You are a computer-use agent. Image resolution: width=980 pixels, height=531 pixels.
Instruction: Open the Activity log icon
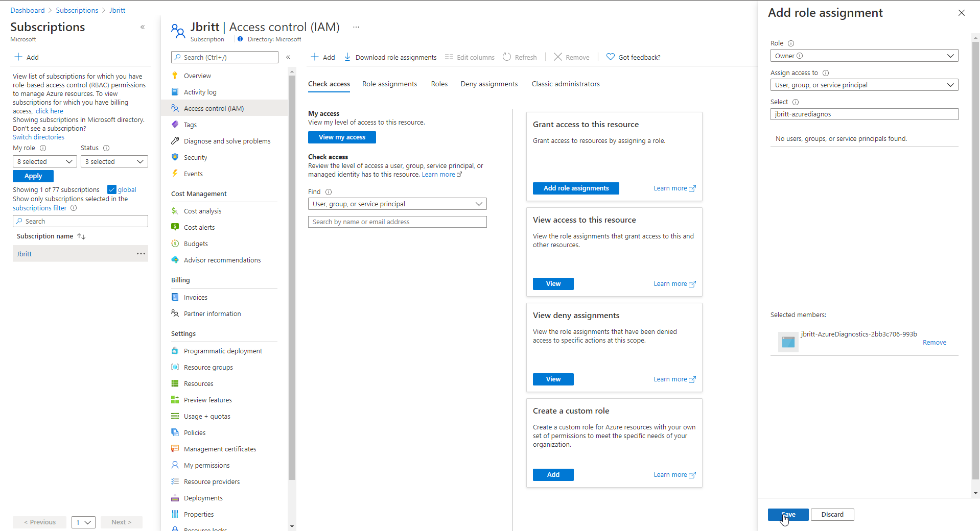175,92
